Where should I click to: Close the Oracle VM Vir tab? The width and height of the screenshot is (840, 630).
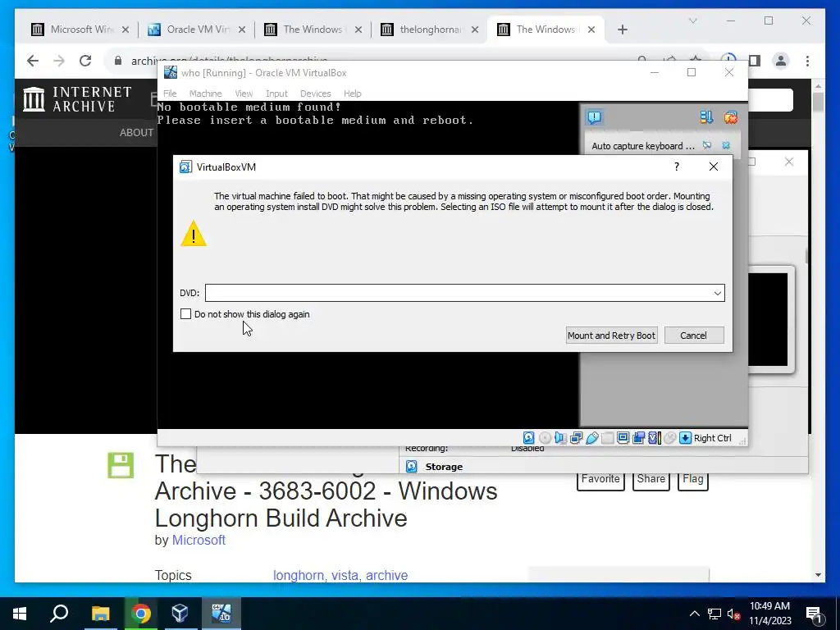(x=242, y=30)
